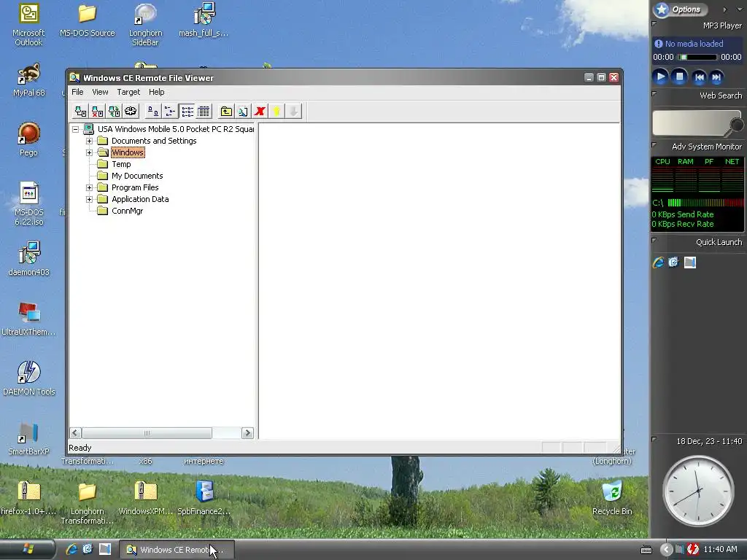Go to previous track in MP3 Player
This screenshot has width=747, height=560.
699,77
